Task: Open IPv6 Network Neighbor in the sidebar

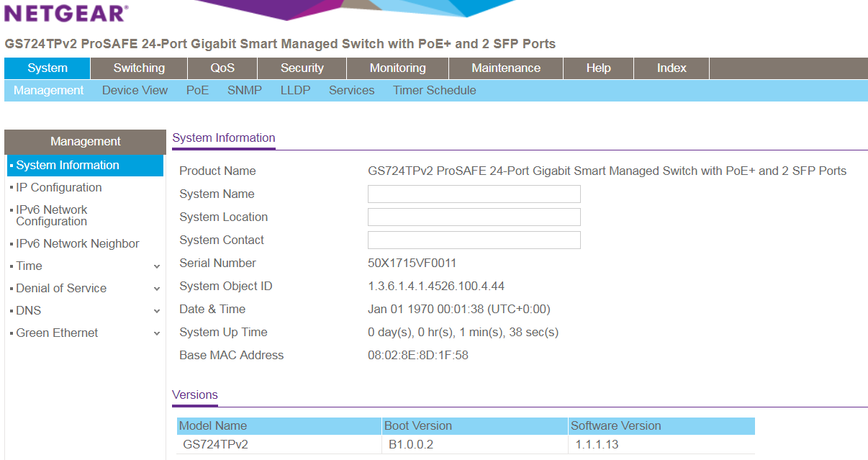Action: pos(78,244)
